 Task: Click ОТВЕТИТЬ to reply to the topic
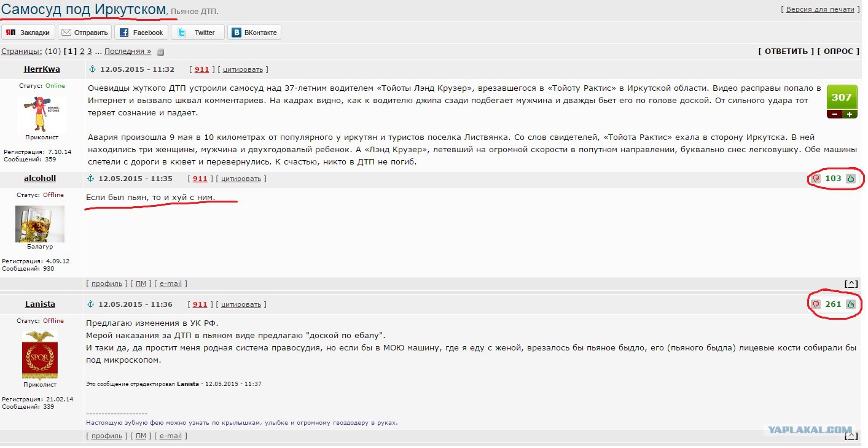(786, 52)
